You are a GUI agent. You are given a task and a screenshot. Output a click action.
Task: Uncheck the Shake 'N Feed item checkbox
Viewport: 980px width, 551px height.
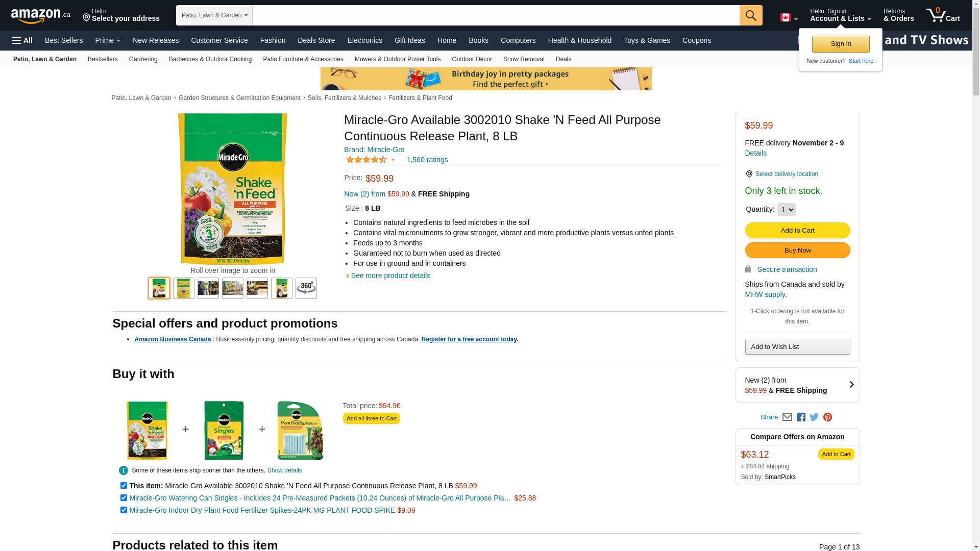(124, 486)
